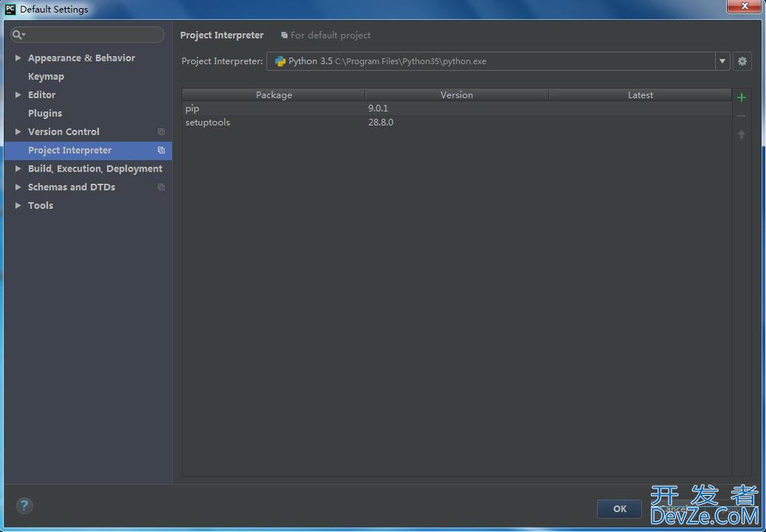The height and width of the screenshot is (532, 766).
Task: Click copy icon next to Schemas and DTDs
Action: tap(161, 187)
